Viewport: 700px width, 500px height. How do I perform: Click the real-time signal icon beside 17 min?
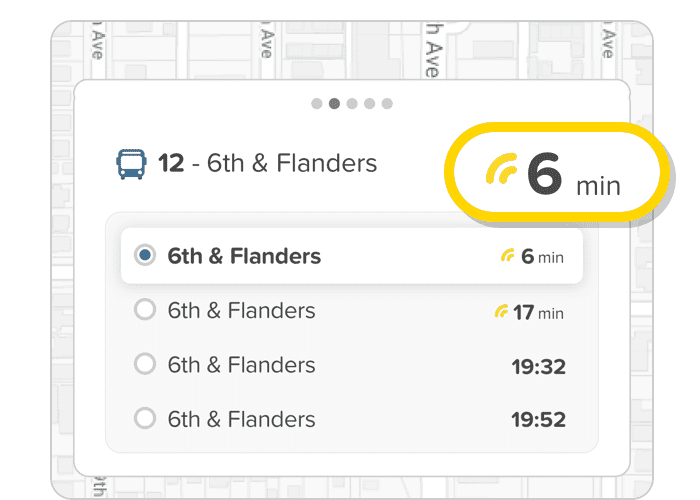[x=501, y=311]
